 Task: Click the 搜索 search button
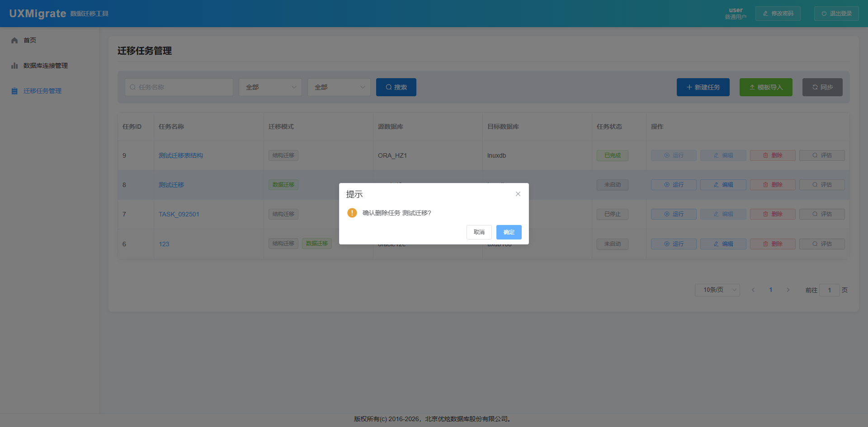pos(396,87)
